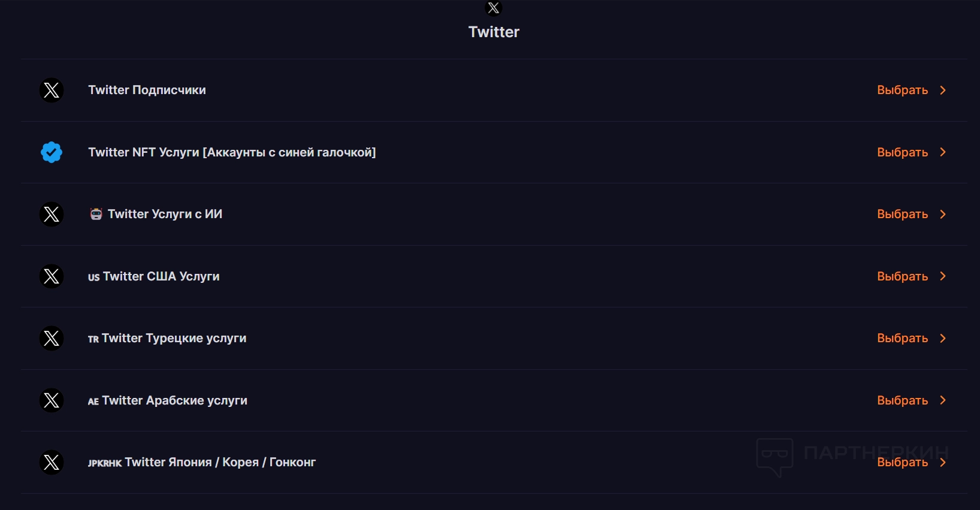Image resolution: width=980 pixels, height=510 pixels.
Task: Select the Twitter Турецкие услуги list entry
Action: (x=174, y=339)
